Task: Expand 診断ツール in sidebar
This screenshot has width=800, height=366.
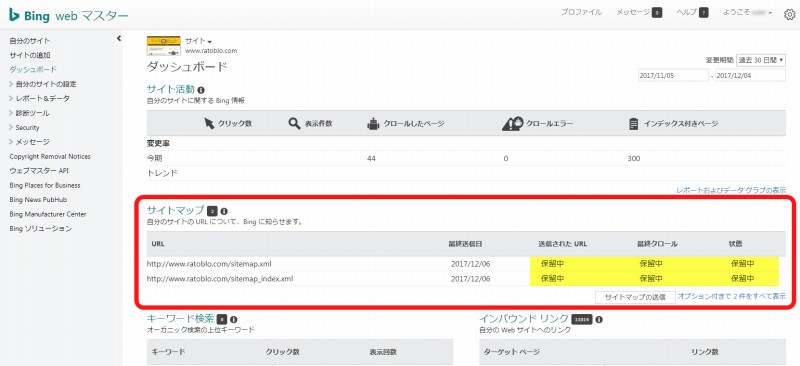Action: (x=29, y=113)
